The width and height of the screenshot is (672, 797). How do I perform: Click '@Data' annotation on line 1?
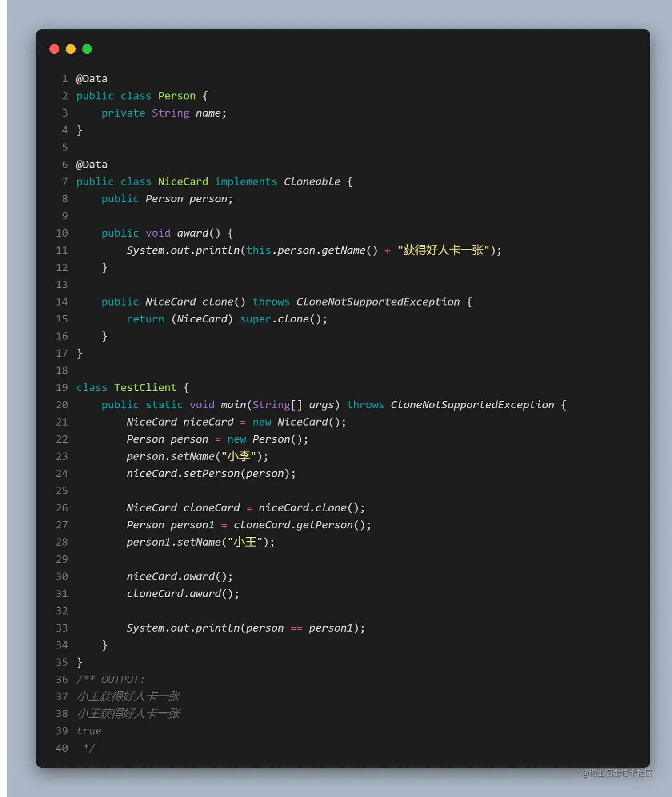pos(92,79)
